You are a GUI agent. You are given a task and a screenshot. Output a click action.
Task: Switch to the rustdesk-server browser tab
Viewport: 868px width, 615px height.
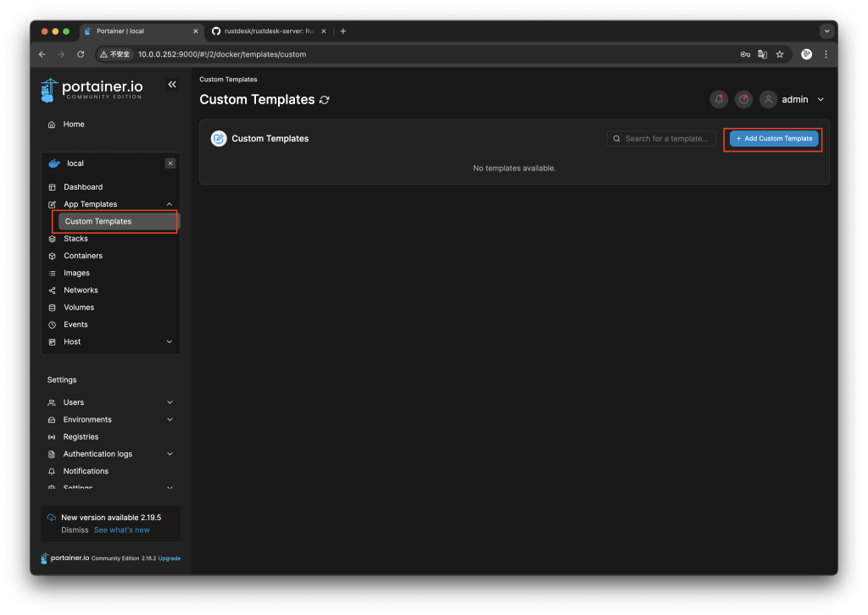(x=263, y=31)
